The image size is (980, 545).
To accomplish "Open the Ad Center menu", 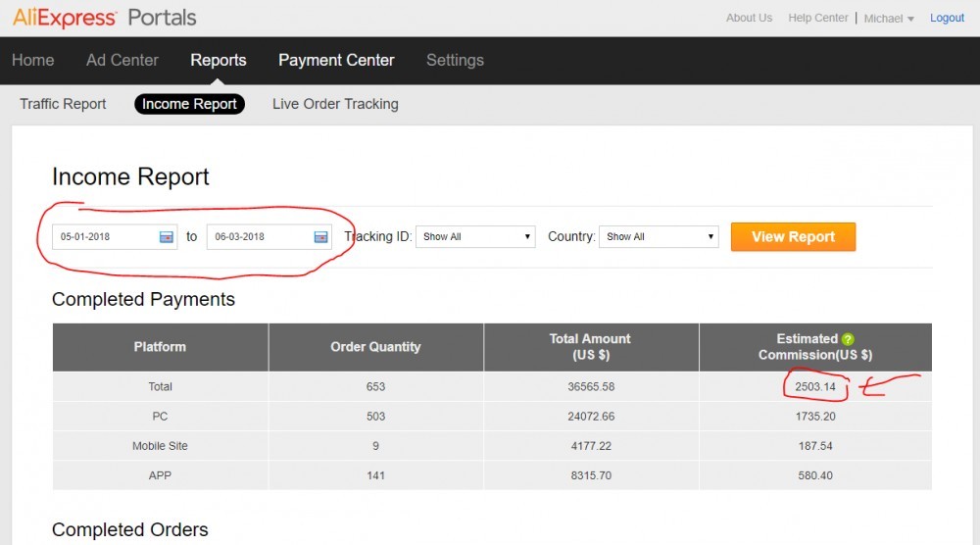I will click(122, 60).
